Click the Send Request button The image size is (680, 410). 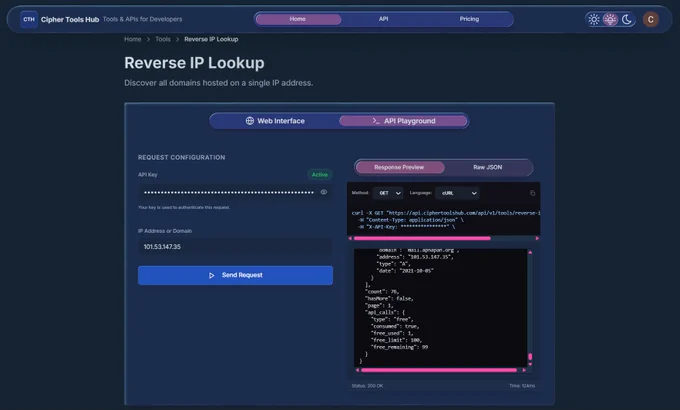click(235, 276)
